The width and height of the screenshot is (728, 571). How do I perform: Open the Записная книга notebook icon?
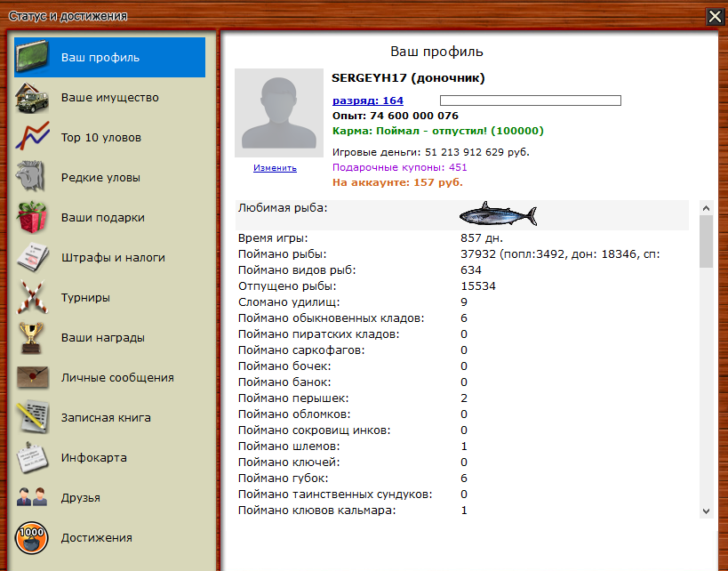pos(32,417)
